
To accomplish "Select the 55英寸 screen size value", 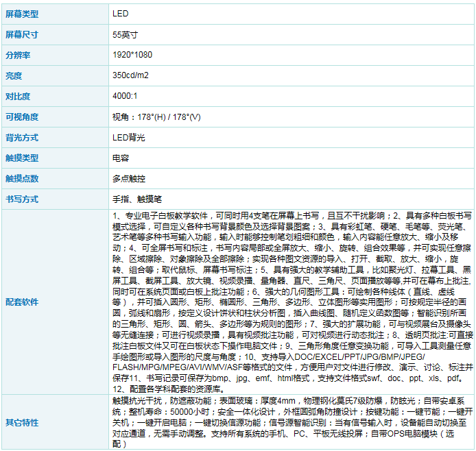I will tap(125, 34).
